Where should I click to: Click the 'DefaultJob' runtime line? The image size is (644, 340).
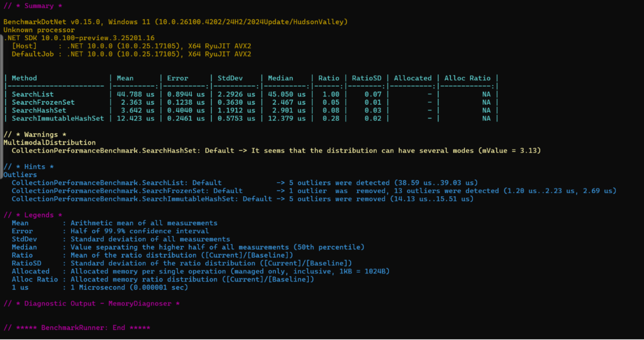tap(131, 54)
